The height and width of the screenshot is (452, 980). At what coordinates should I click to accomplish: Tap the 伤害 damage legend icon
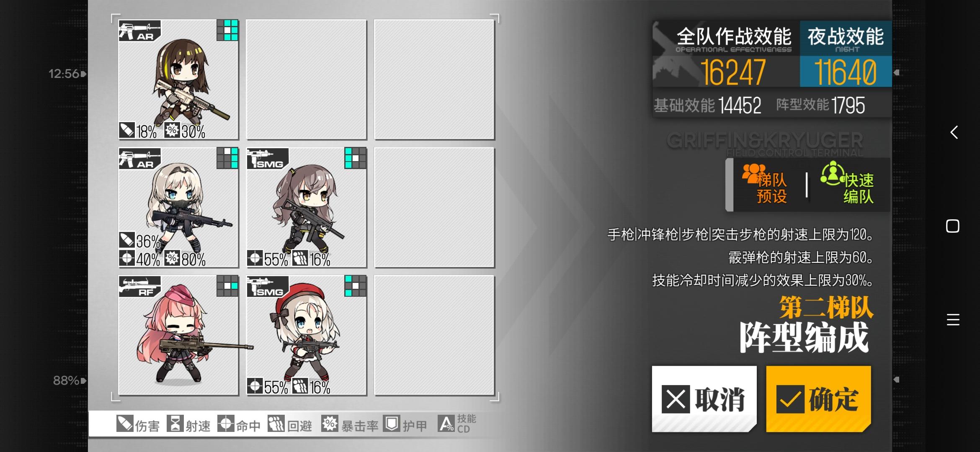click(125, 424)
